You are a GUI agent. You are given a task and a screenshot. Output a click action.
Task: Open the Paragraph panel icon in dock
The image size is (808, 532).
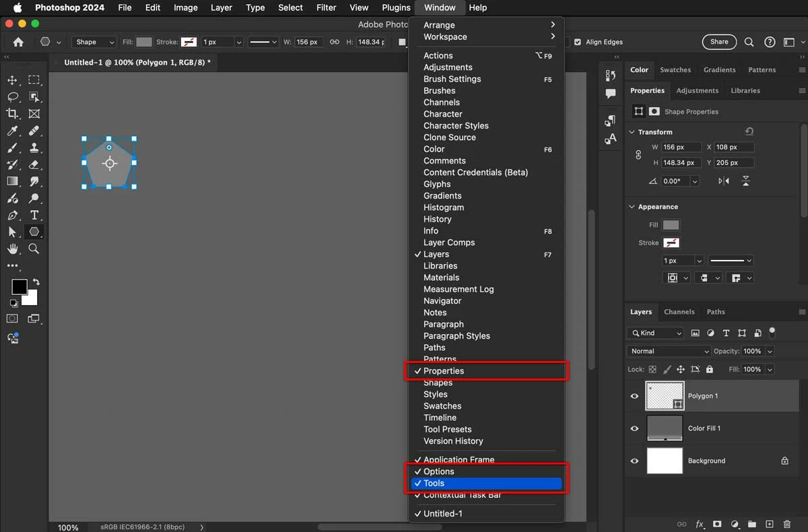coord(610,121)
